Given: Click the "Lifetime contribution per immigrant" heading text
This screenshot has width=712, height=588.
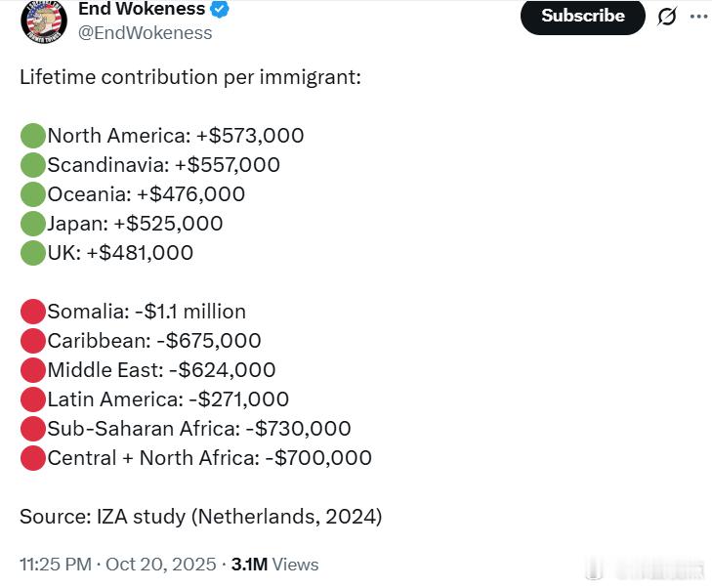Looking at the screenshot, I should 190,76.
